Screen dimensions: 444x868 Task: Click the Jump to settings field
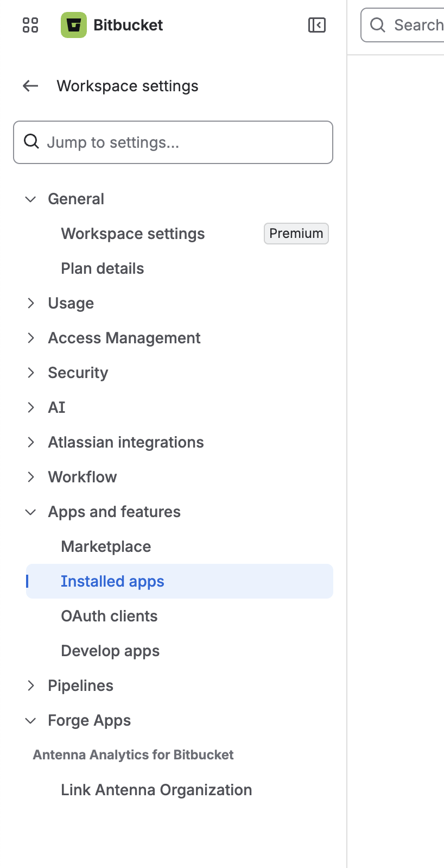173,142
